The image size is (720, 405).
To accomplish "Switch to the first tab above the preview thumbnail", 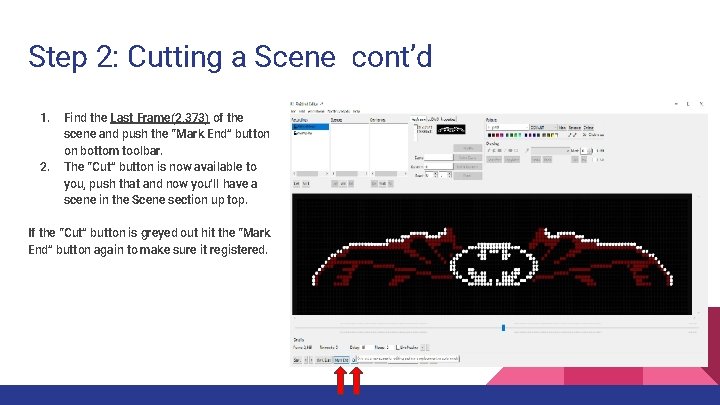I will (x=418, y=119).
